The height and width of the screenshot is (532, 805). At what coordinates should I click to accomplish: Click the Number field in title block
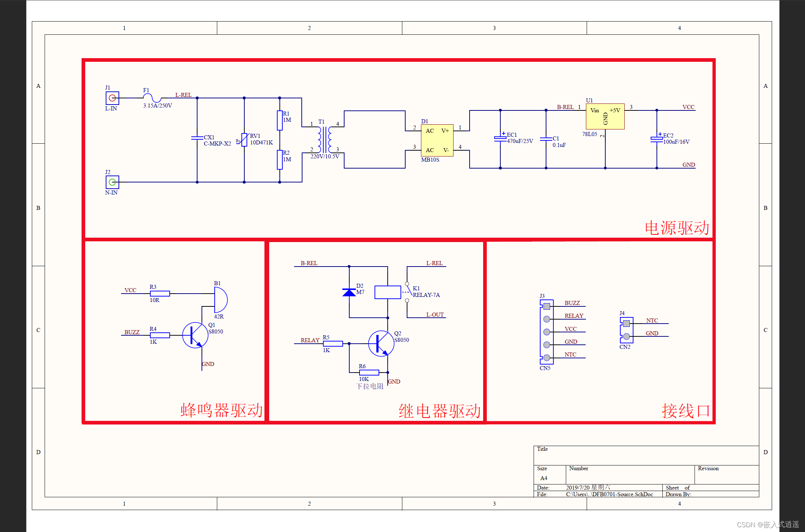click(630, 475)
